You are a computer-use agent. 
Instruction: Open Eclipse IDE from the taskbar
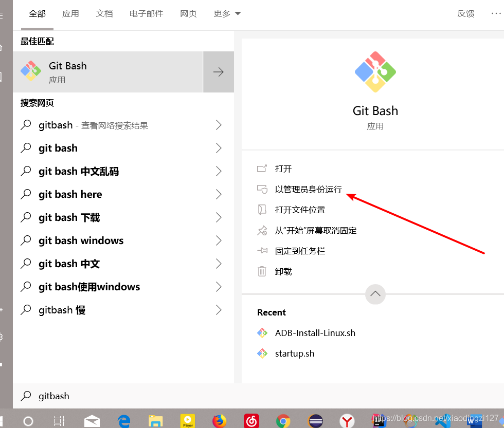[316, 421]
